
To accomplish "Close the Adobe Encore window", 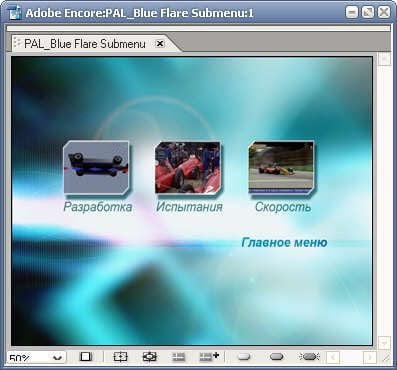I will tap(384, 13).
